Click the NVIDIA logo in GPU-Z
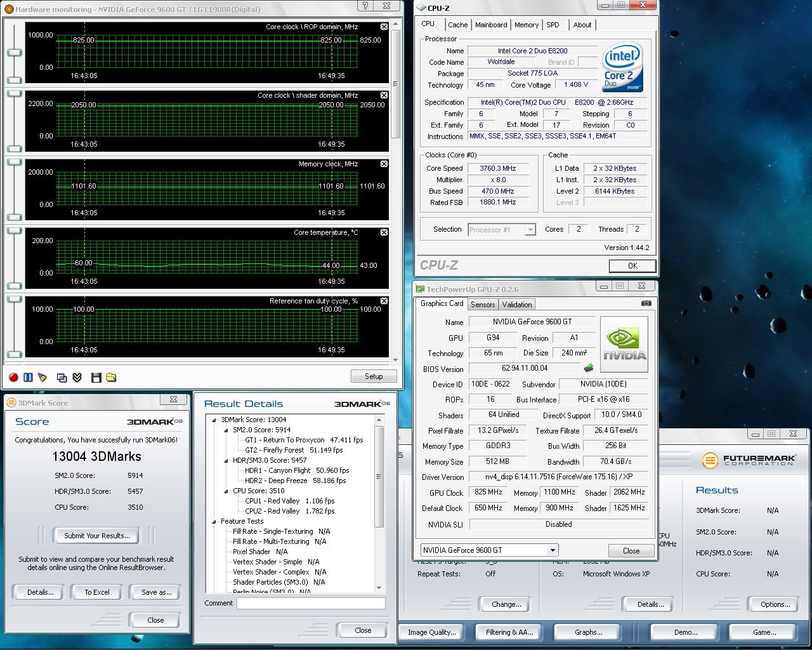The image size is (812, 650). pyautogui.click(x=624, y=345)
